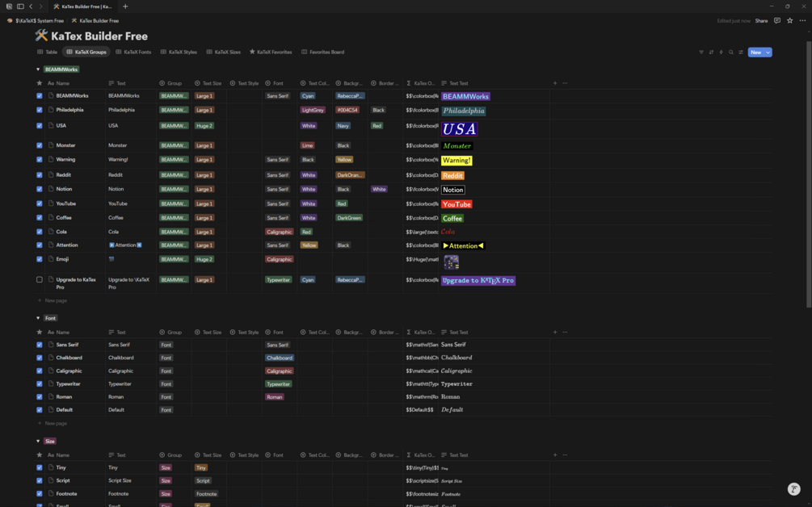Viewport: 812px width, 507px height.
Task: Open Border cell Red in USA row
Action: (377, 126)
